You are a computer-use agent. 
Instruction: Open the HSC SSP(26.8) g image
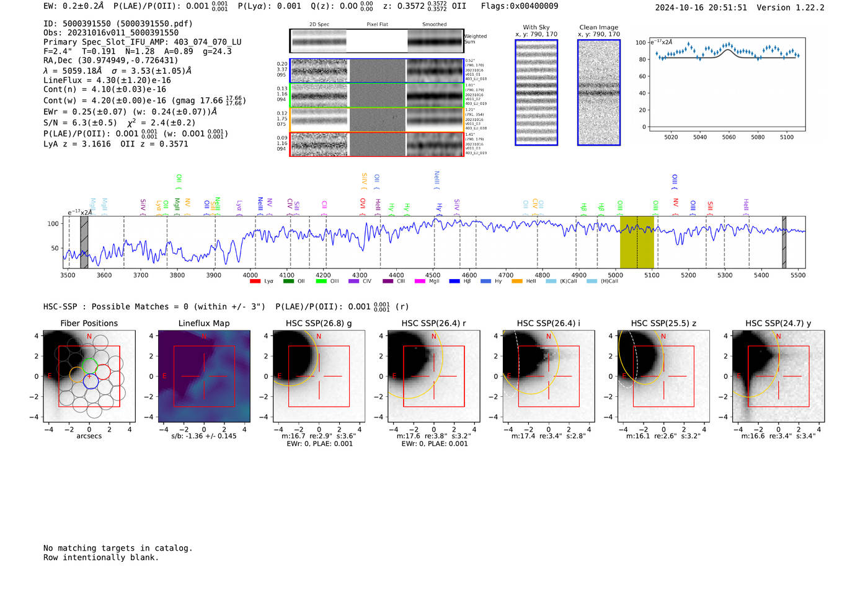point(319,376)
